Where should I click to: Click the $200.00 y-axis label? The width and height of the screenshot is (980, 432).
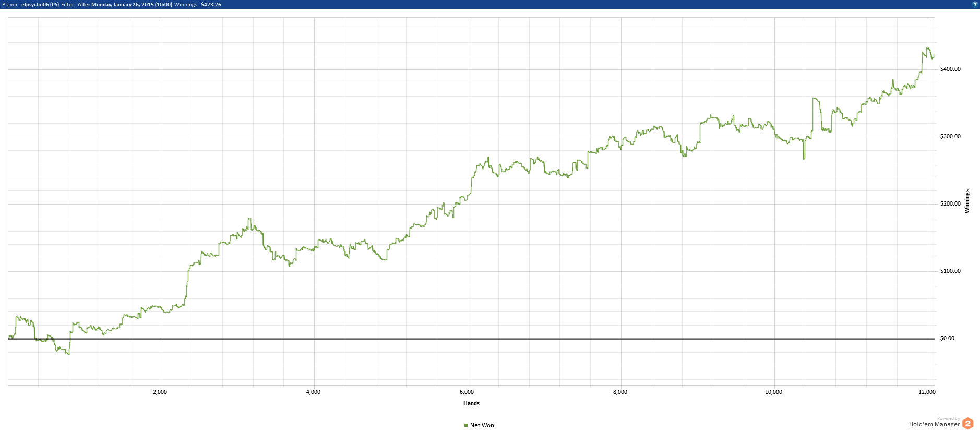(x=950, y=203)
